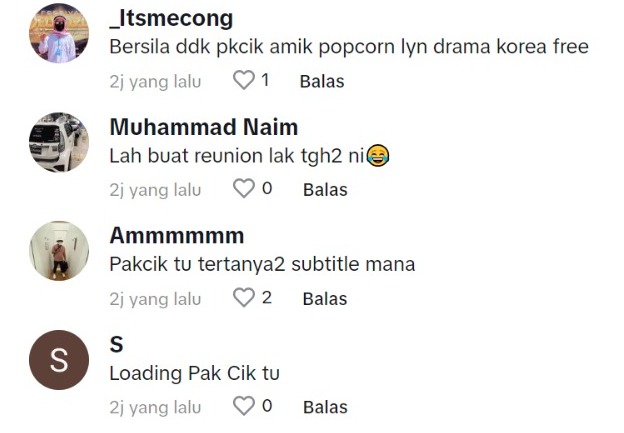Click Balas under Muhammad Naim's comment
This screenshot has width=624, height=433.
325,189
